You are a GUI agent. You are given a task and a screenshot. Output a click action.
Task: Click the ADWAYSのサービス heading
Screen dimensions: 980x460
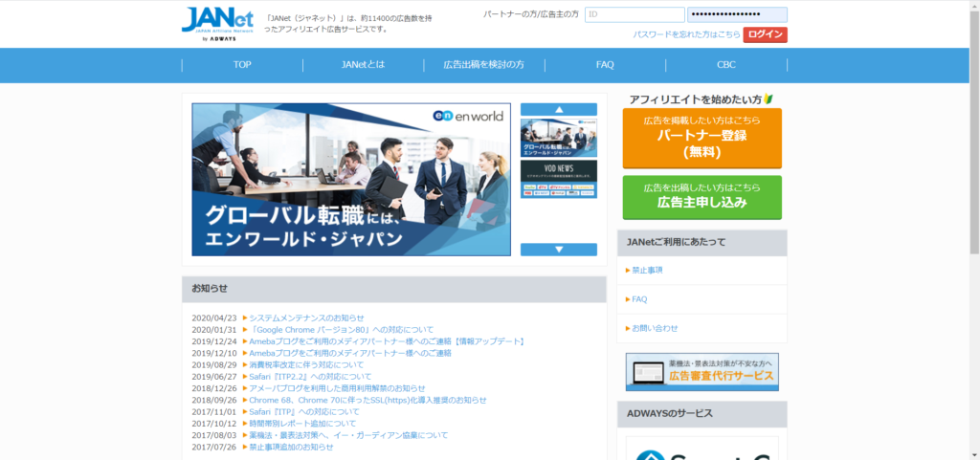pyautogui.click(x=669, y=413)
